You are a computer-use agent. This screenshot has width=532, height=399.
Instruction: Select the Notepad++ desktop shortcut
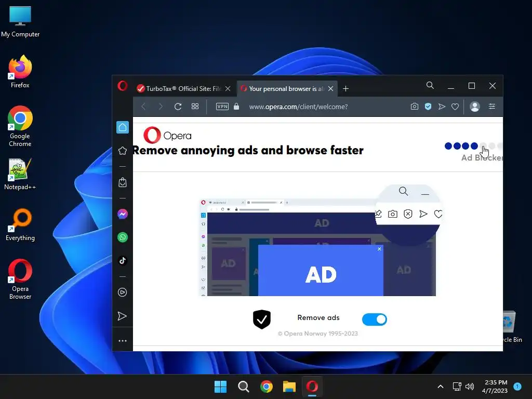pyautogui.click(x=20, y=174)
